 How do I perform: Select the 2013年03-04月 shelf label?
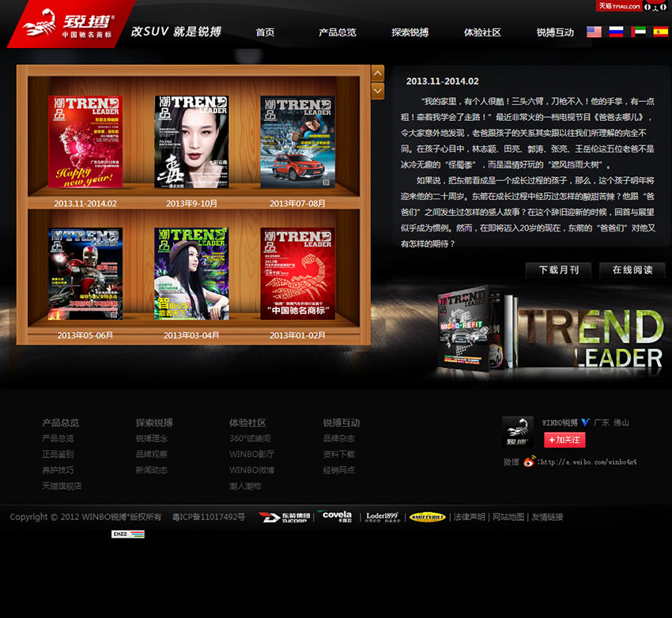coord(191,335)
